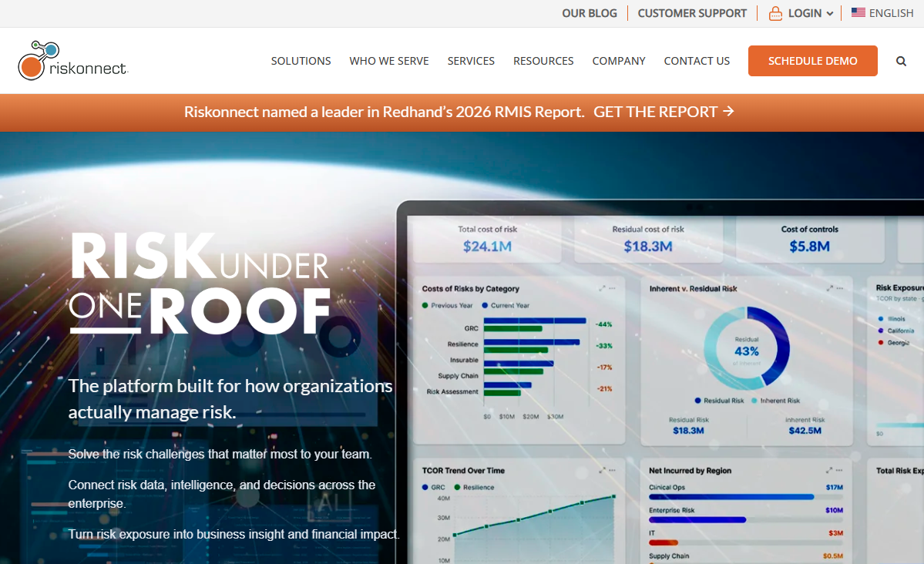This screenshot has width=924, height=564.
Task: Click the Riskonnect logo
Action: pos(73,61)
